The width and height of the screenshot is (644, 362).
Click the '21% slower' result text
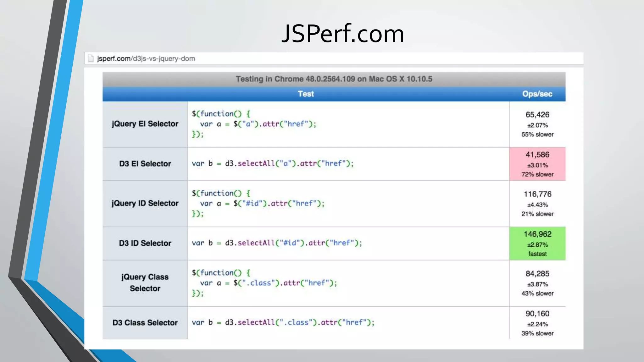click(x=537, y=214)
